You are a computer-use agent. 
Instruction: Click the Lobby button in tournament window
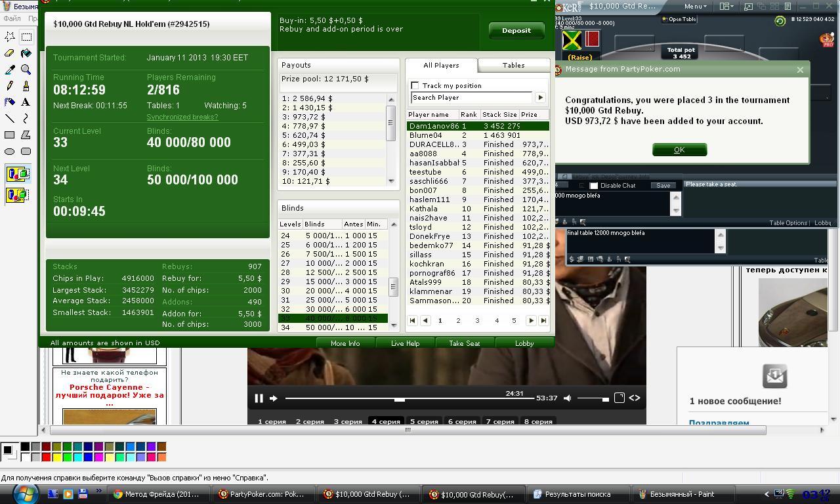point(524,343)
